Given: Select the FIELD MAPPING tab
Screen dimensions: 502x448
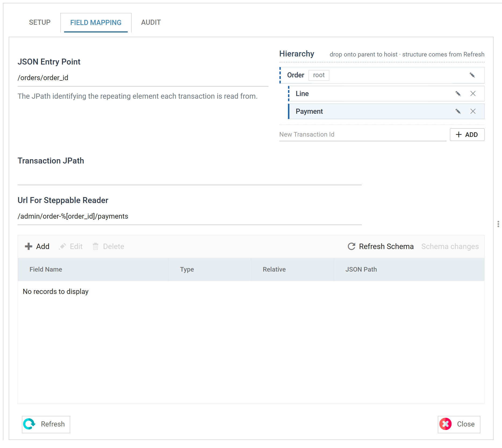Looking at the screenshot, I should [x=96, y=23].
